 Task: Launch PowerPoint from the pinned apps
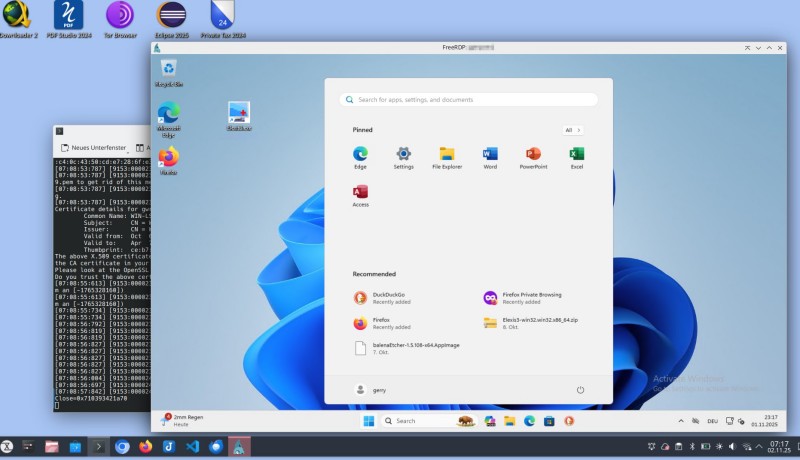coord(533,158)
